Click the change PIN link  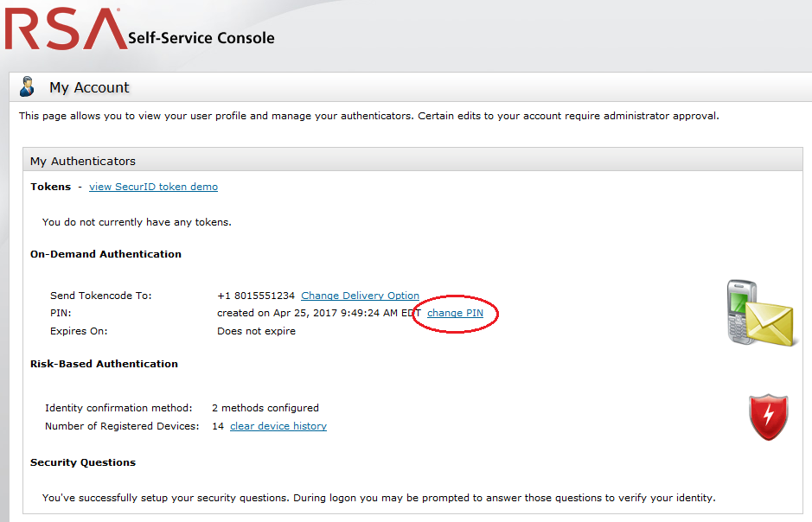[455, 313]
